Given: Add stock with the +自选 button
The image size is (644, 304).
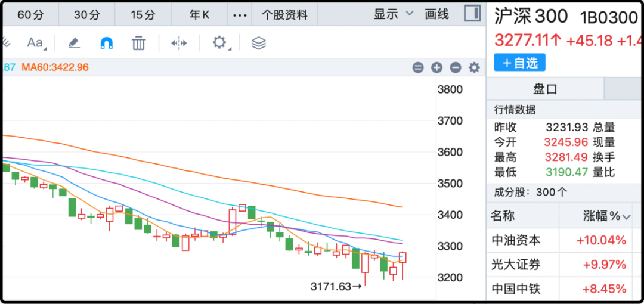Looking at the screenshot, I should coord(519,63).
